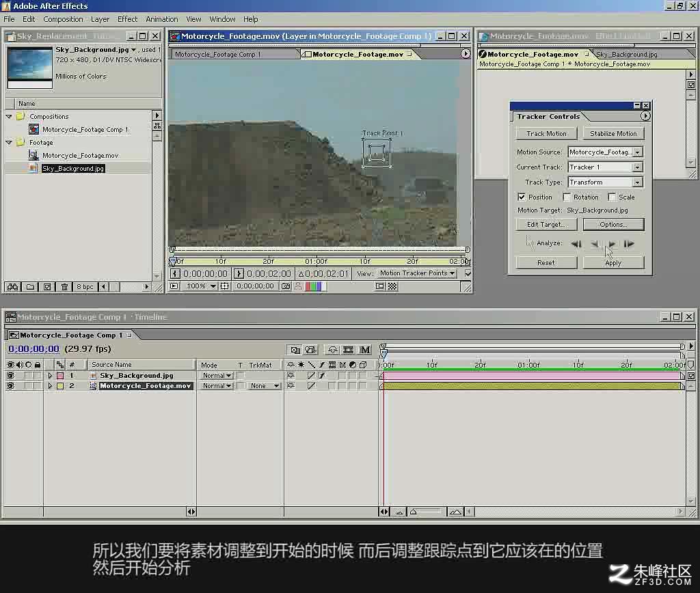Open the Current Track dropdown
Viewport: 700px width, 593px height.
(605, 167)
